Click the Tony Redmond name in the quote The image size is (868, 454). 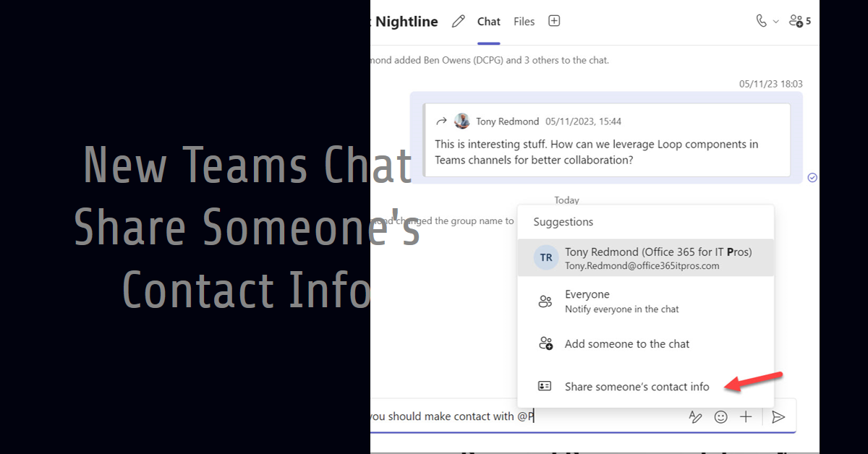click(x=507, y=121)
